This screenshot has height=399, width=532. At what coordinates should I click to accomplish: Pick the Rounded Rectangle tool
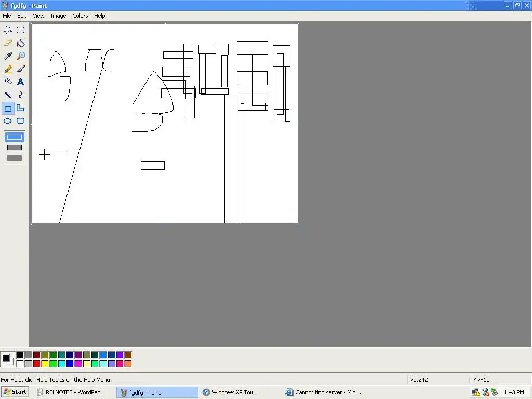pyautogui.click(x=21, y=121)
